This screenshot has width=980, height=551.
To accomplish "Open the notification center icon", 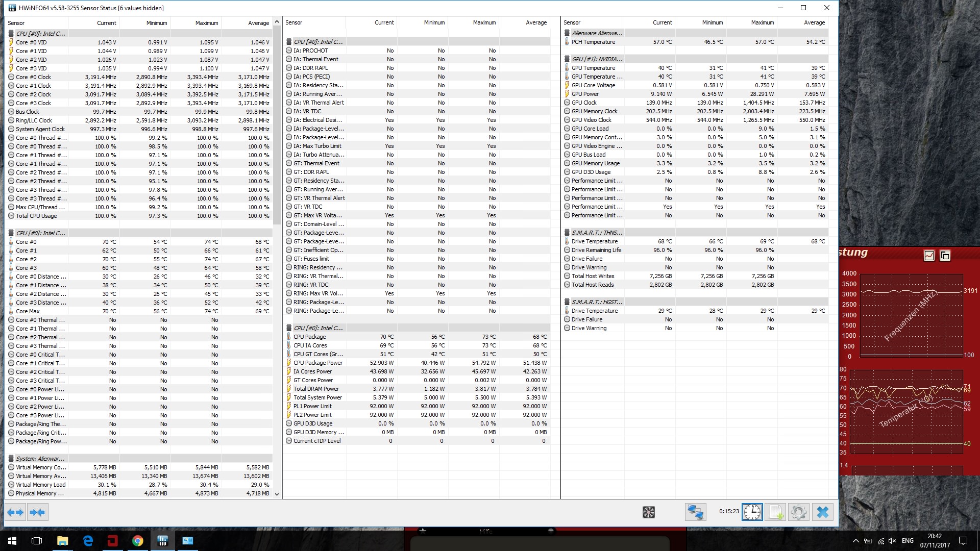I will click(963, 541).
